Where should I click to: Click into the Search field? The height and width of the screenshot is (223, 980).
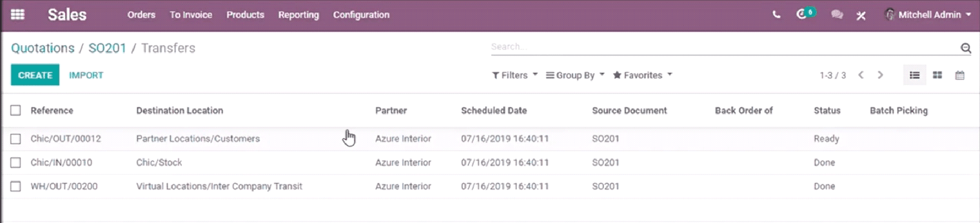[724, 47]
